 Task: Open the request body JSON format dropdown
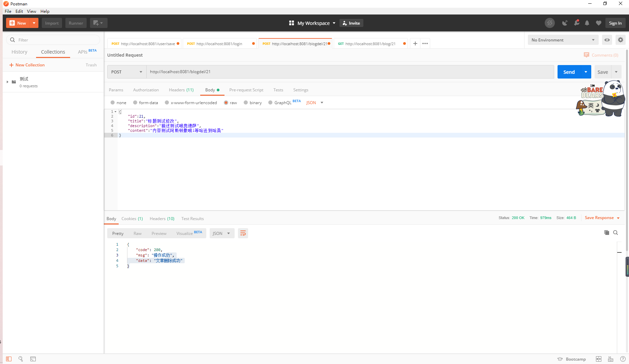click(315, 103)
